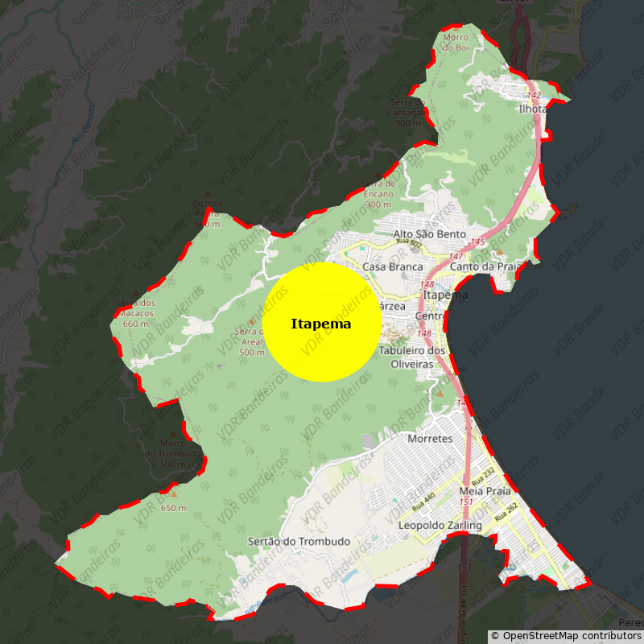The height and width of the screenshot is (644, 644).
Task: Click the Tabuleiro dos Oliveiras label
Action: coord(411,357)
